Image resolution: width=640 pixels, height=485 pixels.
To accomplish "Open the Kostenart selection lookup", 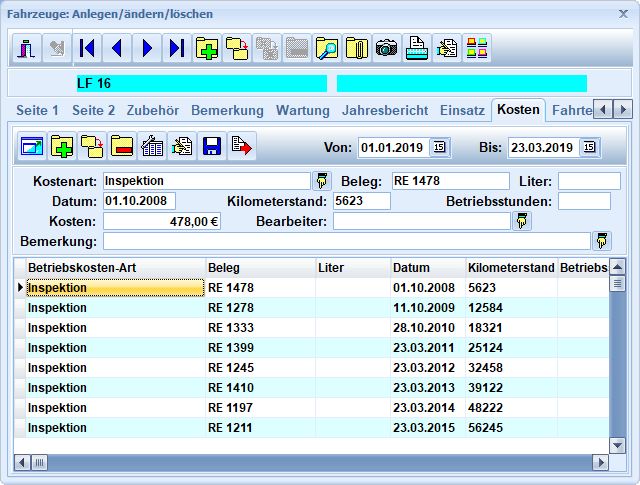I will [322, 181].
